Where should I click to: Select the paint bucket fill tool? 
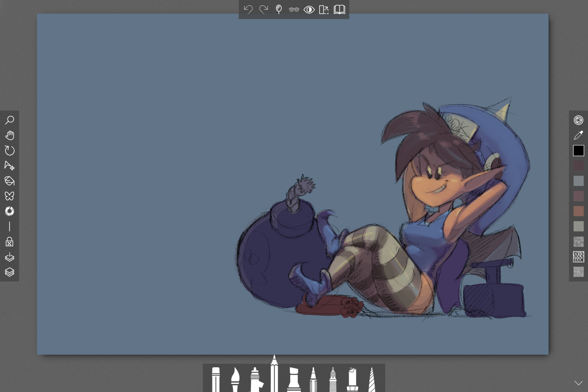pos(10,181)
